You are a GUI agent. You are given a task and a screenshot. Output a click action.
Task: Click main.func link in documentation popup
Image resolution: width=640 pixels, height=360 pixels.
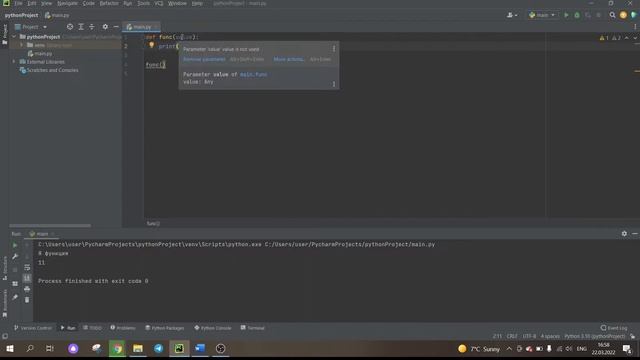pos(253,74)
